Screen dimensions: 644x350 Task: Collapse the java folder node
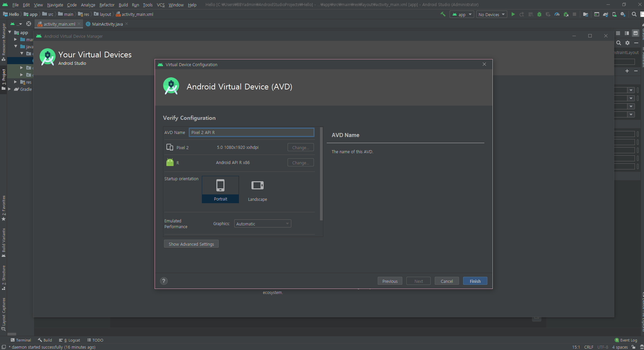(16, 47)
